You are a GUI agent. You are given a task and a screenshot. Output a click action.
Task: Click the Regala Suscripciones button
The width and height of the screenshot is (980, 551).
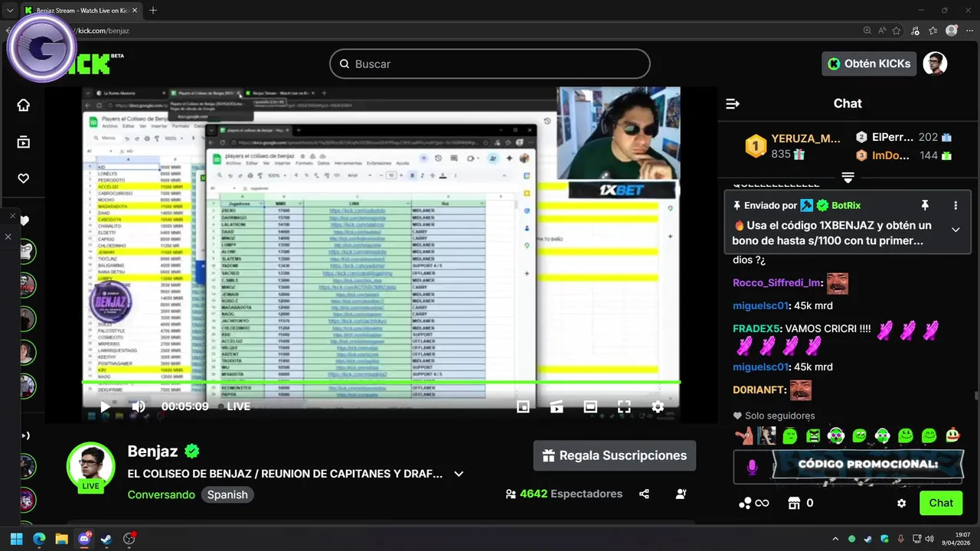coord(615,455)
